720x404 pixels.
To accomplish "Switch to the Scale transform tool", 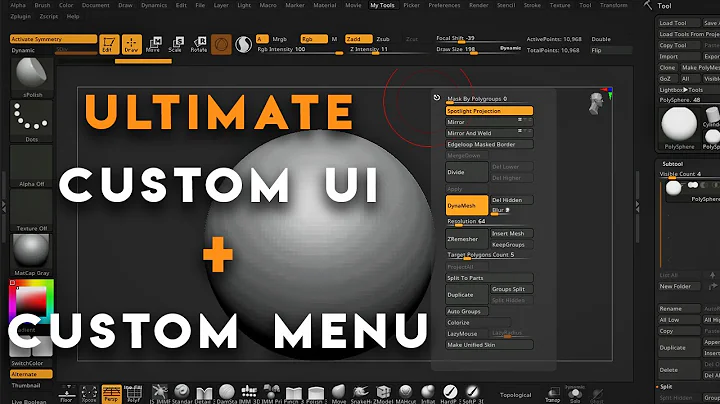I will 176,45.
